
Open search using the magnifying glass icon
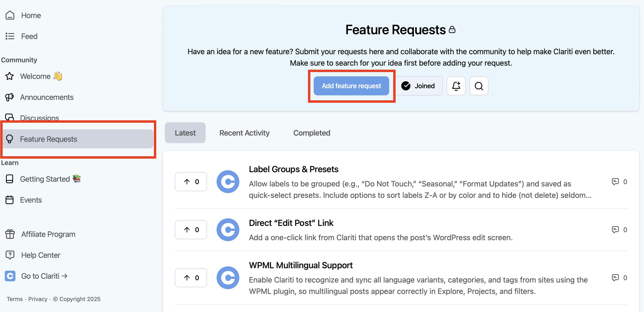coord(478,86)
